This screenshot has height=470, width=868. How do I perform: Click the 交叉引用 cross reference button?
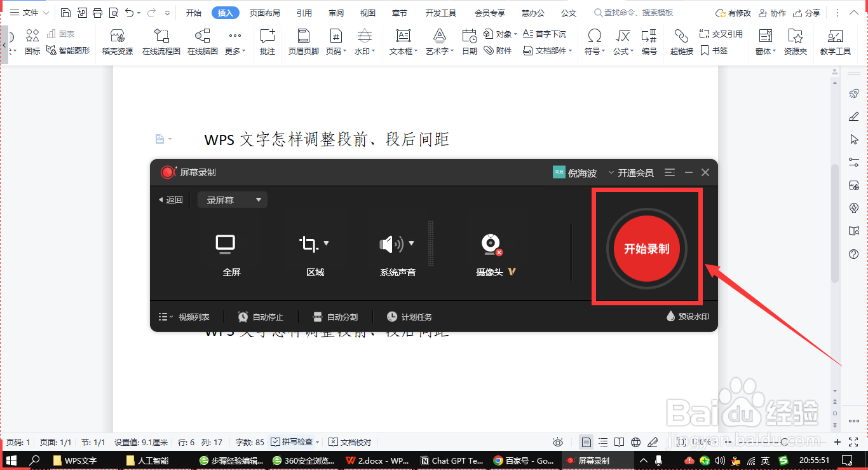coord(721,34)
